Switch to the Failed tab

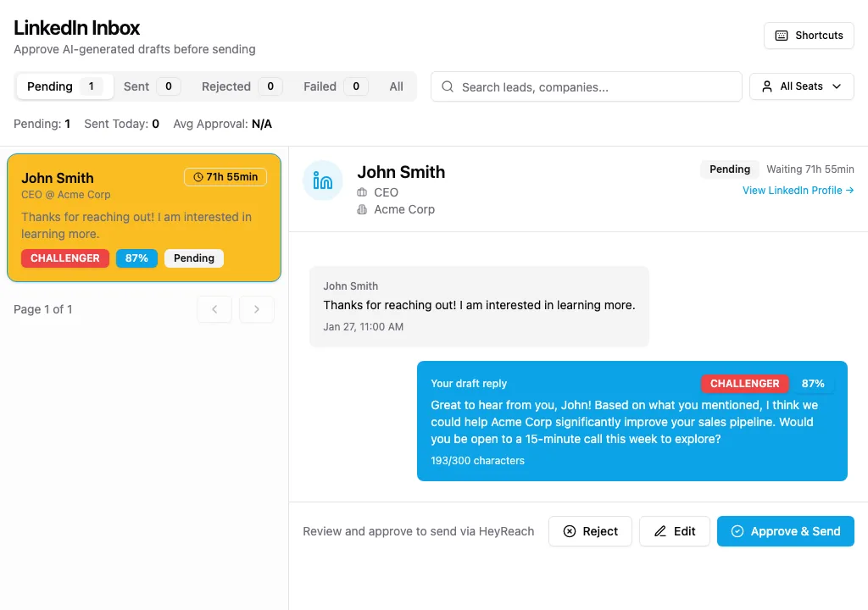point(335,86)
